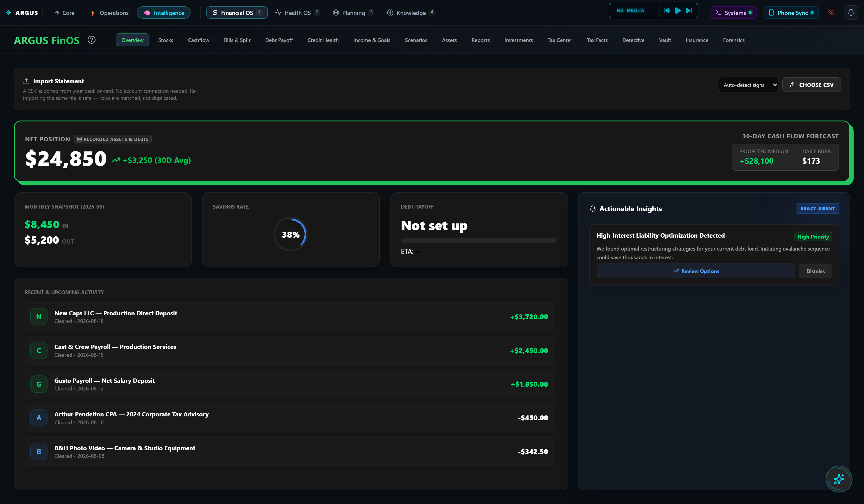Open the FinOS help question-mark icon
Image resolution: width=864 pixels, height=504 pixels.
[x=91, y=40]
